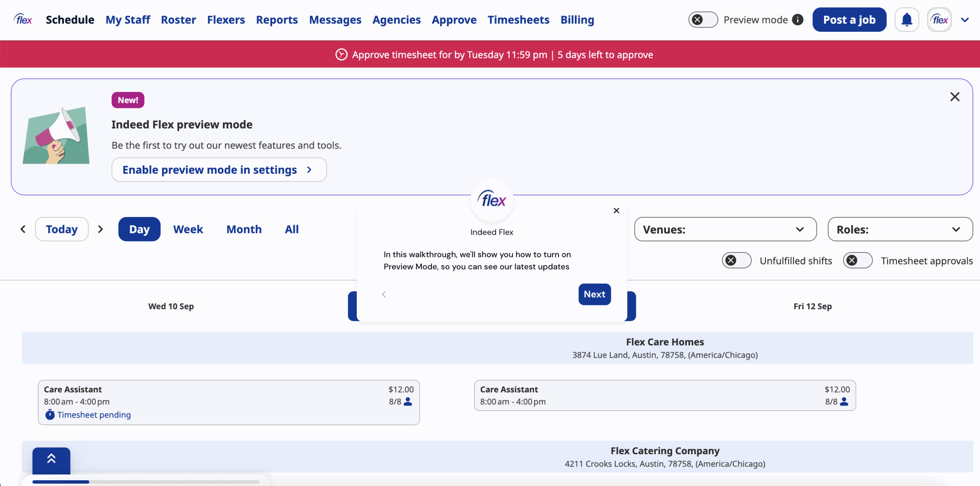The height and width of the screenshot is (486, 980).
Task: Go to the Billing page
Action: [x=577, y=20]
